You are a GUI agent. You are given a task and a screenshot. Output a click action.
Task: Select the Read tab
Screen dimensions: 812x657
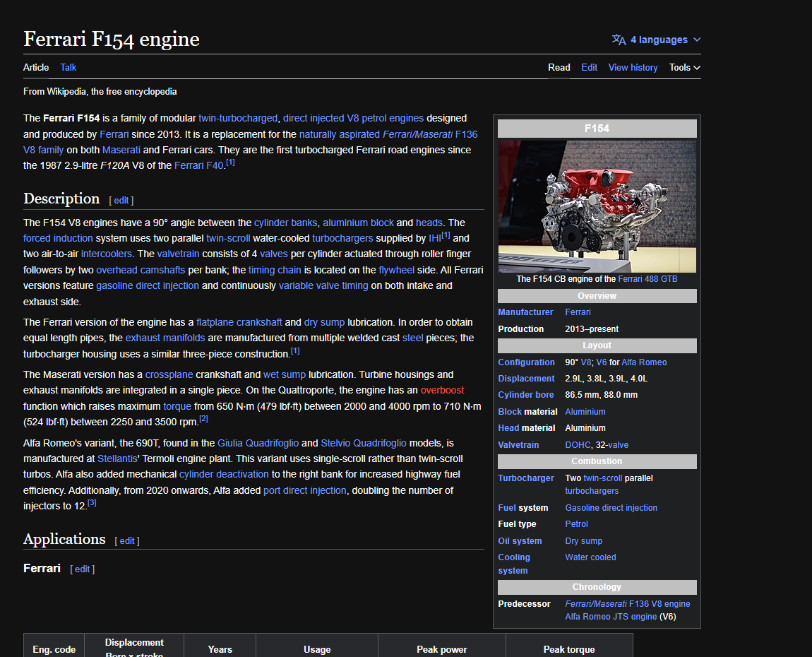[559, 67]
